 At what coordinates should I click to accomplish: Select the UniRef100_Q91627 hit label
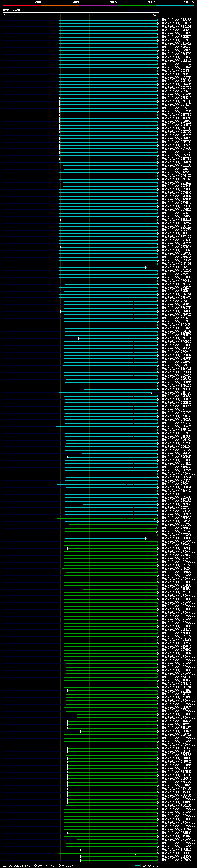point(176,558)
